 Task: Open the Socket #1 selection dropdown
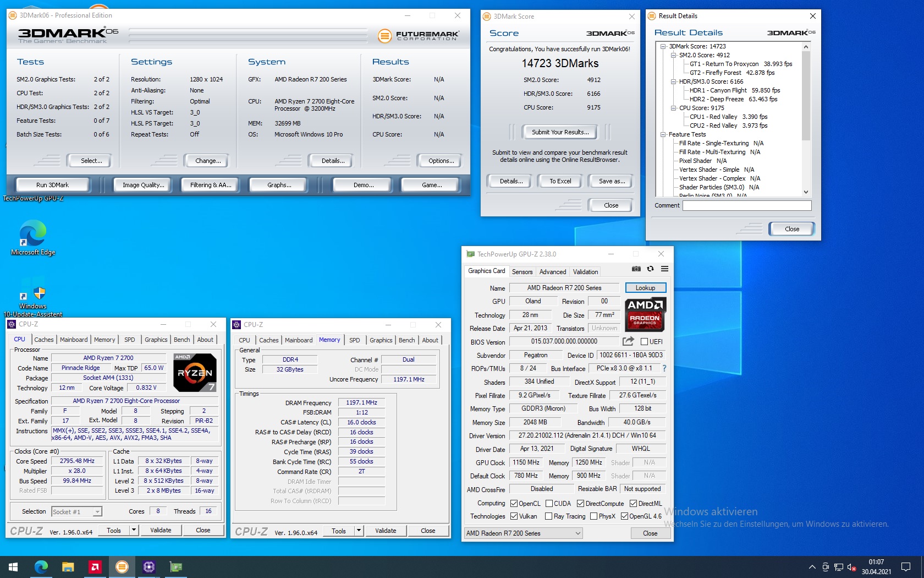tap(77, 511)
